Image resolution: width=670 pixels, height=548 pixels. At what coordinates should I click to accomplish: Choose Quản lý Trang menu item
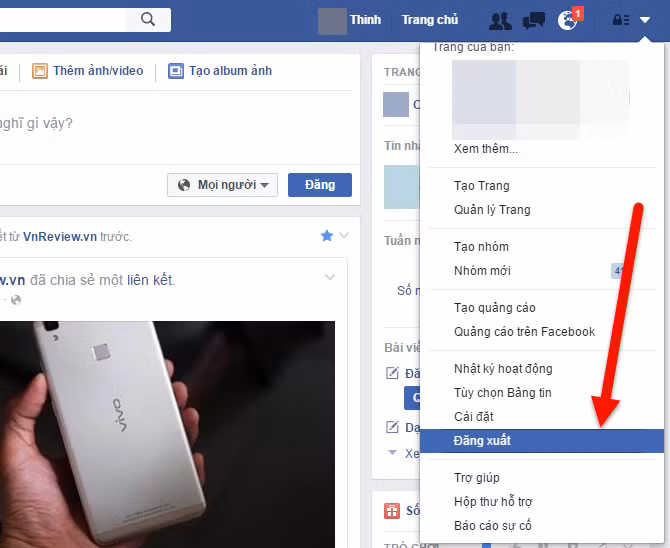pyautogui.click(x=492, y=210)
